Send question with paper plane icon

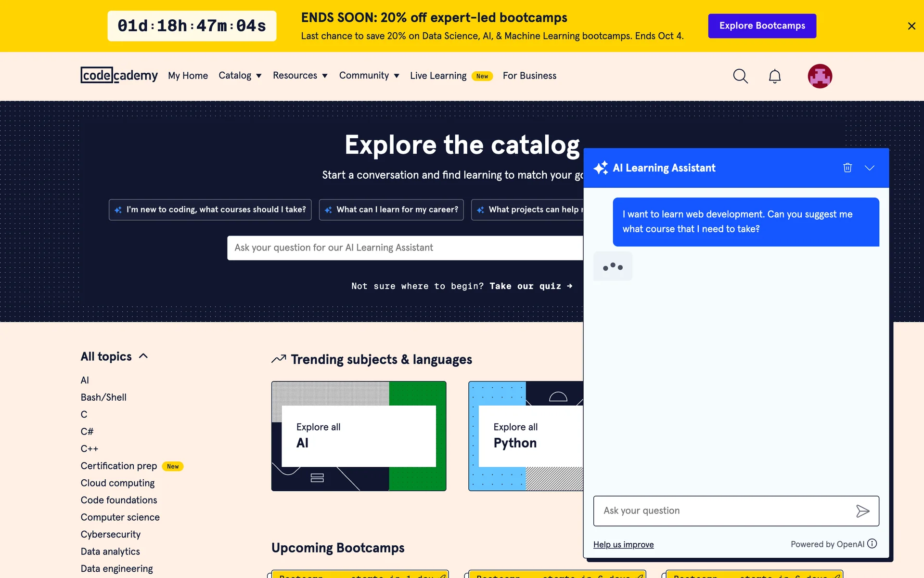coord(862,511)
